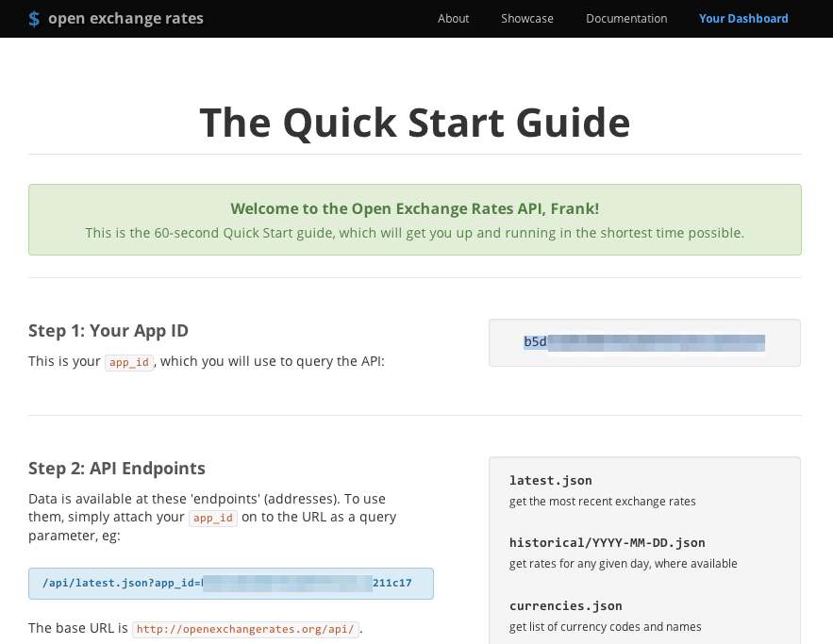The height and width of the screenshot is (644, 833).
Task: Click the /api/latest.json example URL box
Action: click(231, 584)
